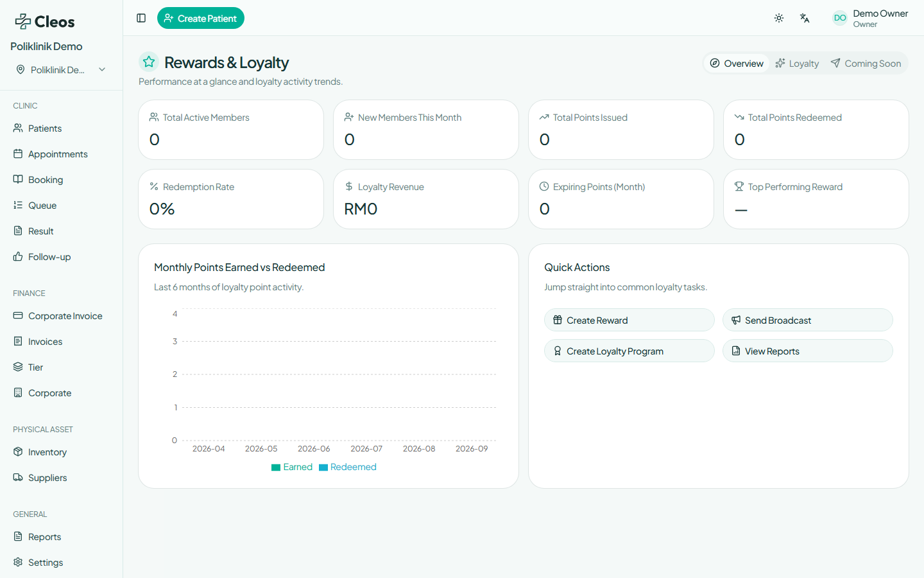Click the Corporate Invoice card icon
924x578 pixels.
pyautogui.click(x=18, y=316)
